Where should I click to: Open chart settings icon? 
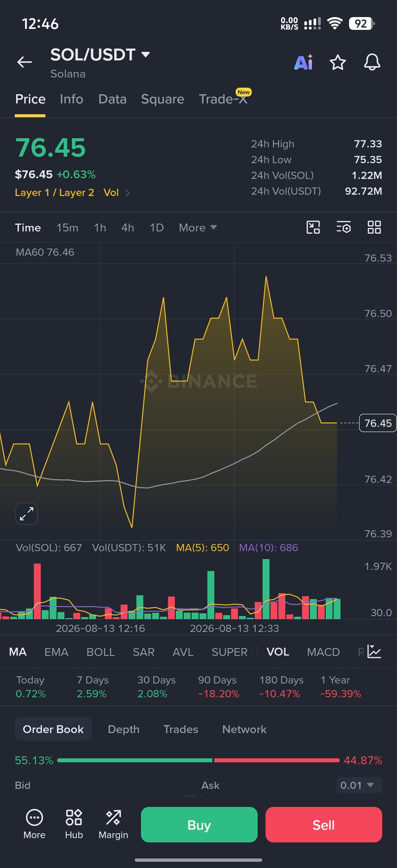(344, 228)
